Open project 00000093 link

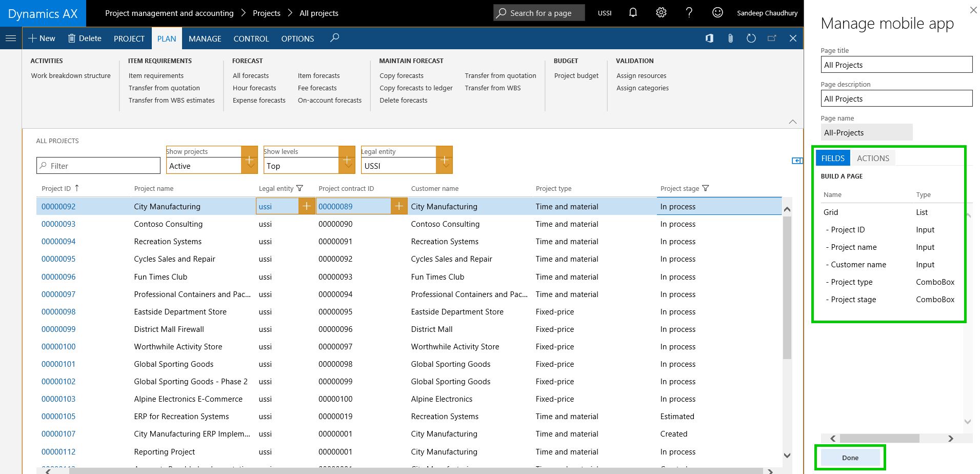coord(58,224)
